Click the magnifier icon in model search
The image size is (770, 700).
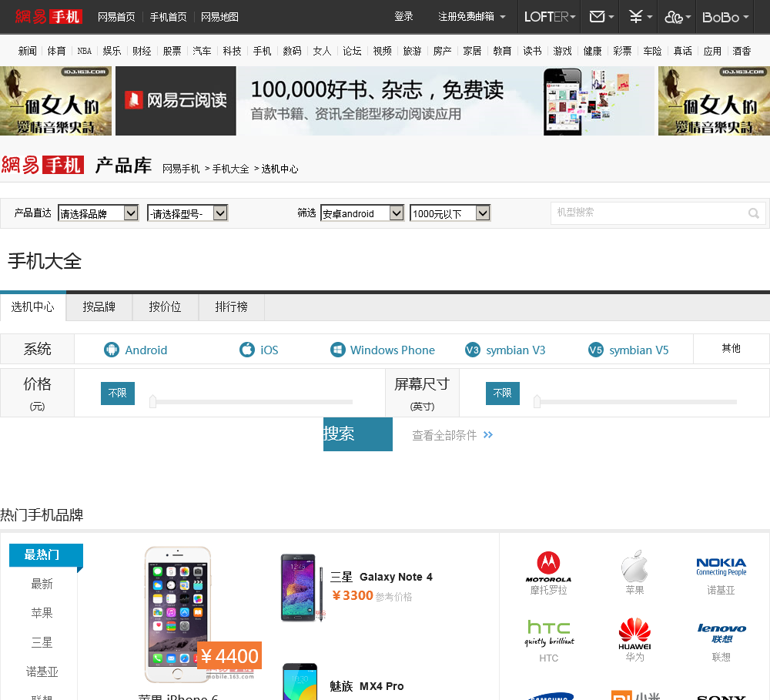tap(753, 213)
